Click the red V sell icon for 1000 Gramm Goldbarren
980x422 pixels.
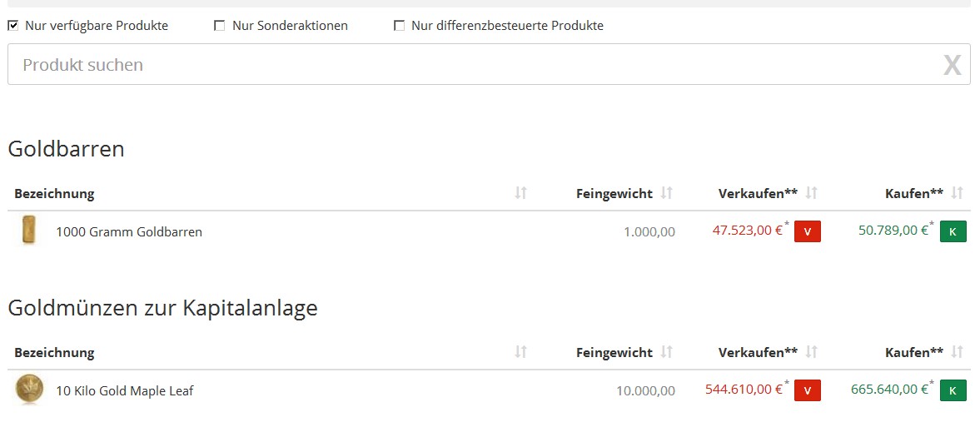tap(807, 231)
